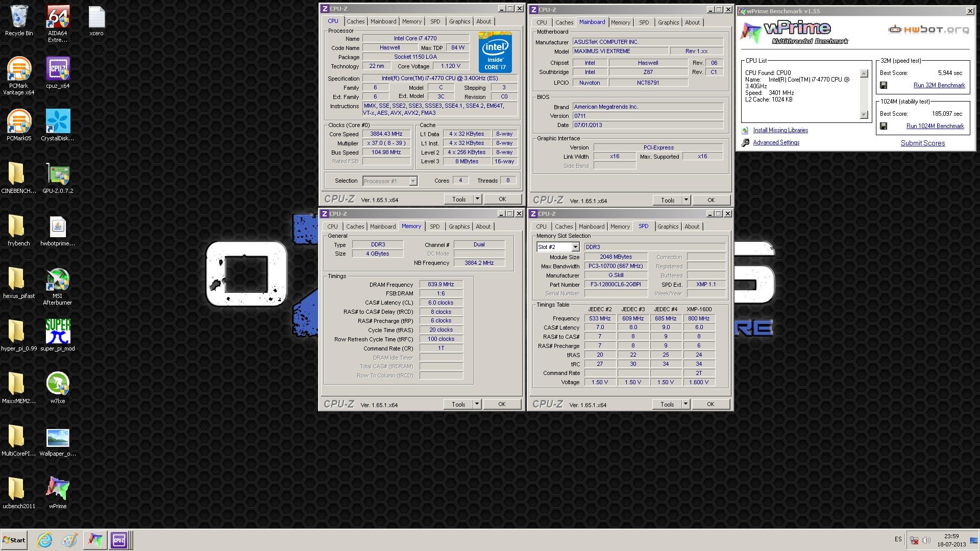The image size is (980, 551).
Task: Open the MaxxMEM2 folder icon
Action: [x=19, y=388]
